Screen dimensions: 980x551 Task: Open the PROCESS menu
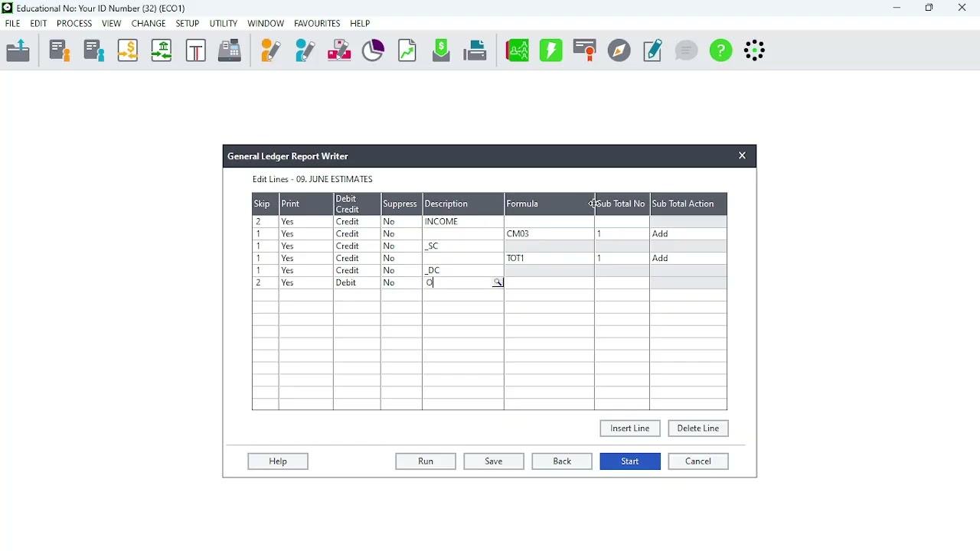tap(74, 24)
